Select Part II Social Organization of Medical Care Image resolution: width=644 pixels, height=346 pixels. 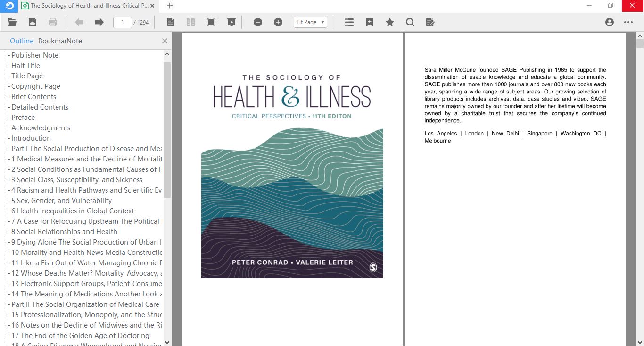pyautogui.click(x=85, y=304)
